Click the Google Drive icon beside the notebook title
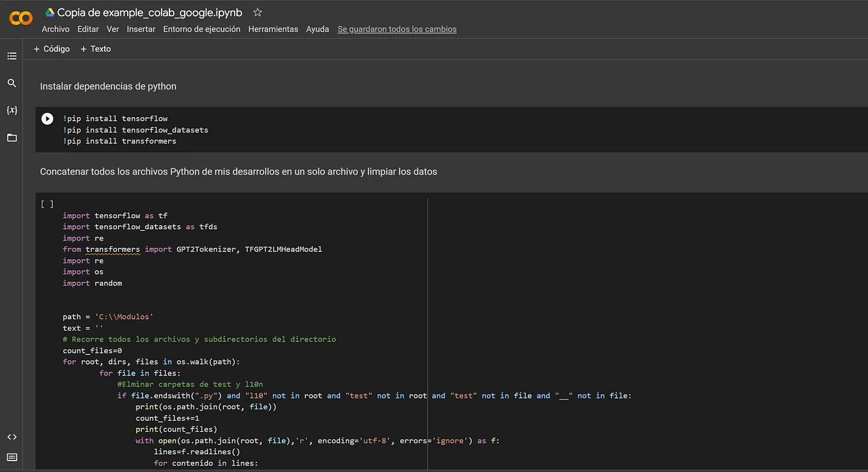Viewport: 868px width, 472px height. 50,12
